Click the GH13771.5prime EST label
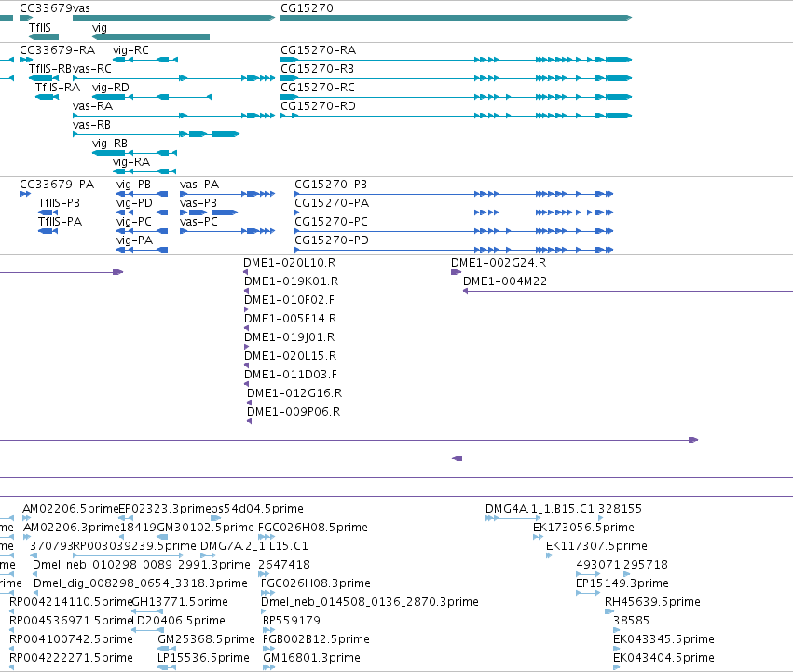 [x=180, y=602]
